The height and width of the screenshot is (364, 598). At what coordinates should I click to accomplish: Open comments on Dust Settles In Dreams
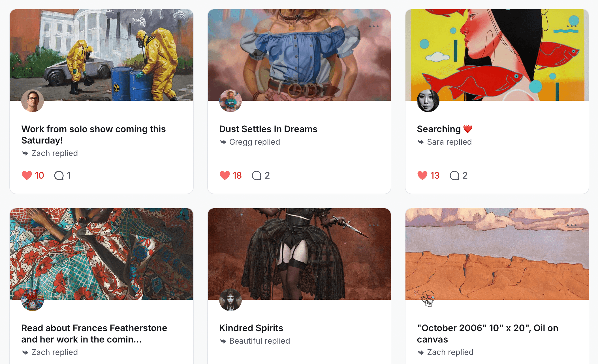pyautogui.click(x=257, y=175)
